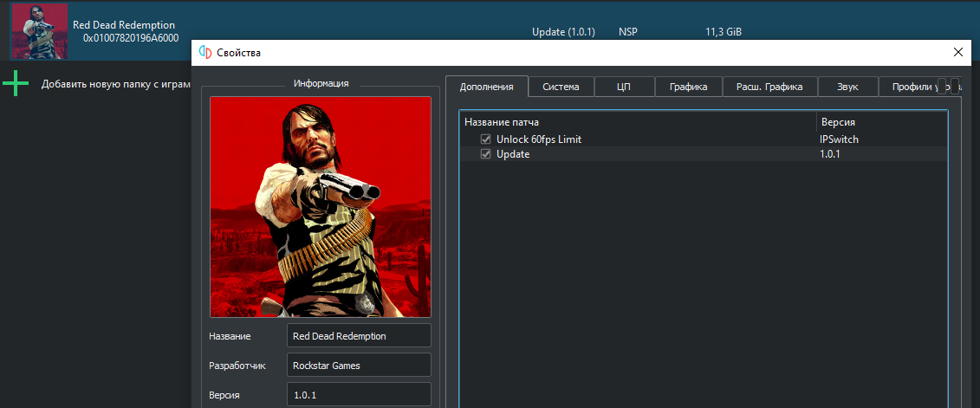
Task: Toggle the Update patch checkbox
Action: point(485,154)
